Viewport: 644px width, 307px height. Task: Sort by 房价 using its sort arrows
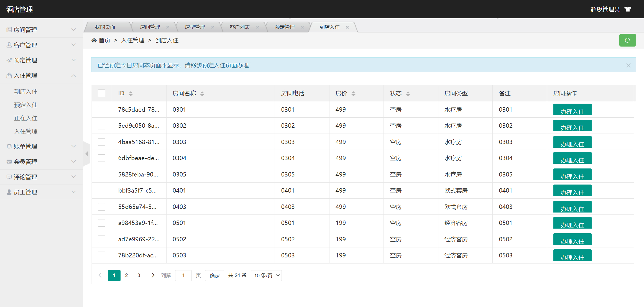click(353, 94)
